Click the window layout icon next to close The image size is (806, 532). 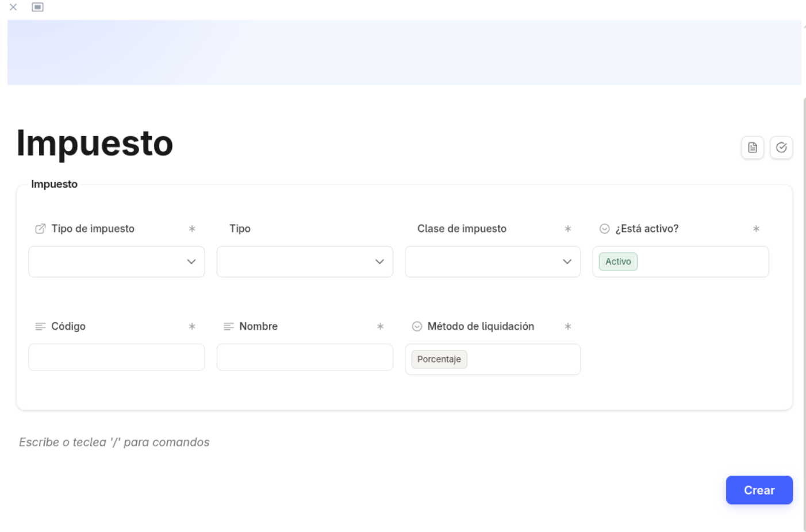pyautogui.click(x=37, y=7)
